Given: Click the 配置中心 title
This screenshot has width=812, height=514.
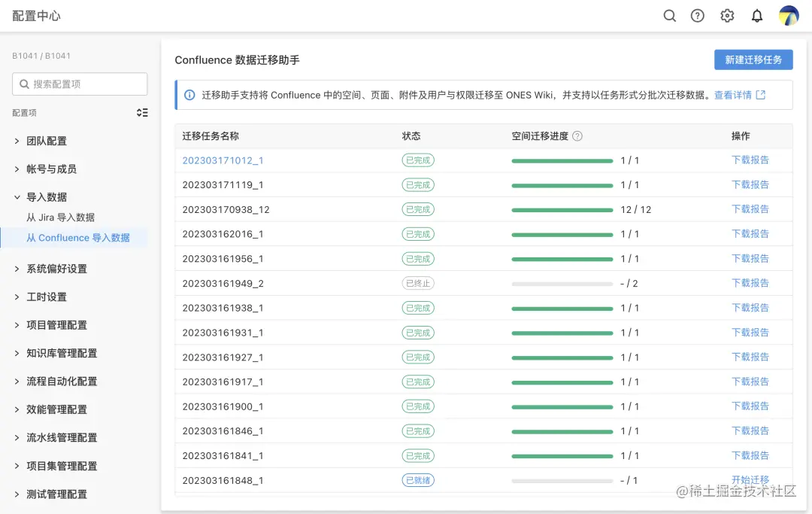Looking at the screenshot, I should pos(36,16).
